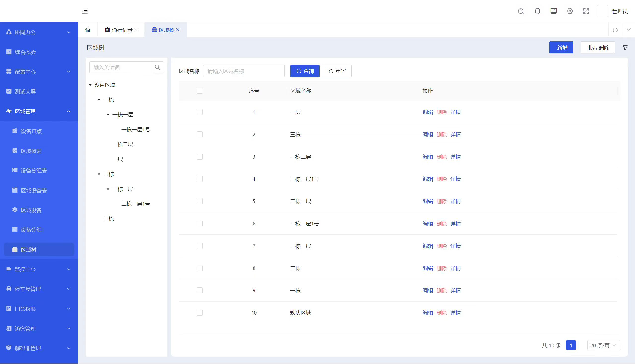Click the 查询 search button
The height and width of the screenshot is (364, 635).
[x=305, y=71]
